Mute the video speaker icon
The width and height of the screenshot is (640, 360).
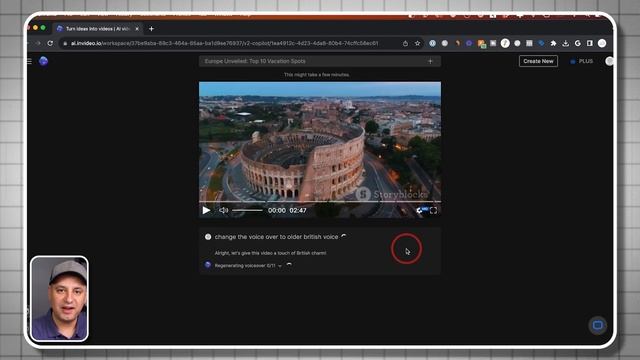coord(224,210)
